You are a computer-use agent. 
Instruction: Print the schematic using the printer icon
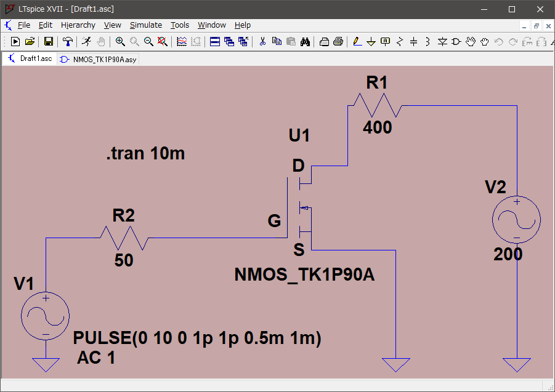[x=338, y=42]
